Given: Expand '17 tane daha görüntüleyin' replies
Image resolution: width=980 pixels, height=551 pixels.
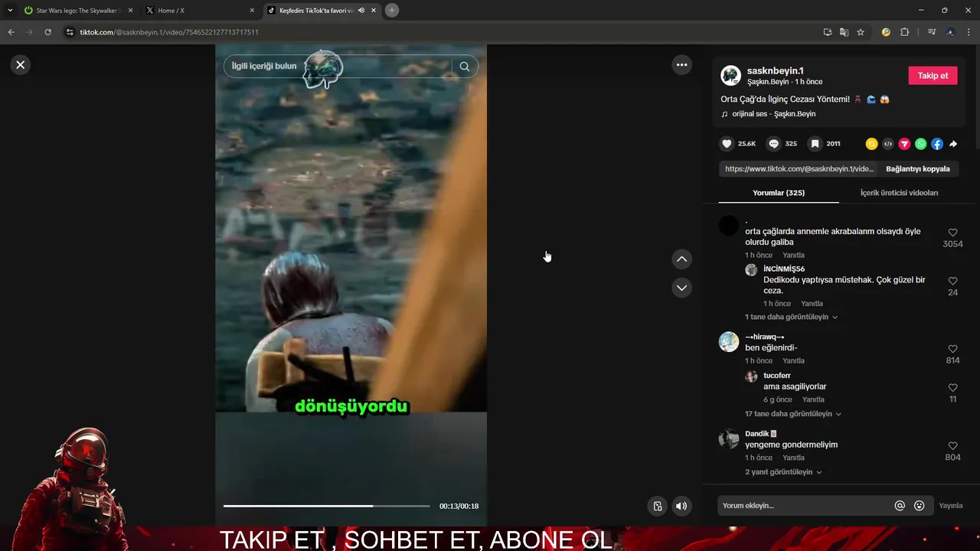Looking at the screenshot, I should tap(793, 414).
